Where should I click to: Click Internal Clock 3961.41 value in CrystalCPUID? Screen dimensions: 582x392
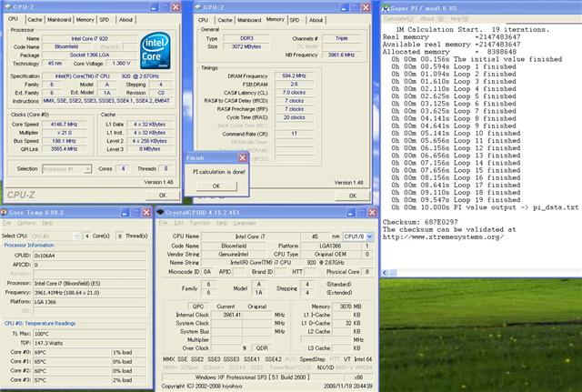(226, 315)
